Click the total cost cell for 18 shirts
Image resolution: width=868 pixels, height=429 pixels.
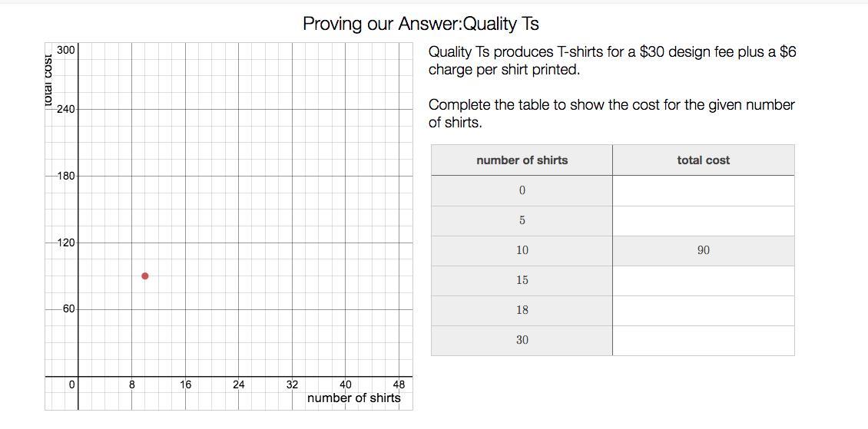(703, 311)
